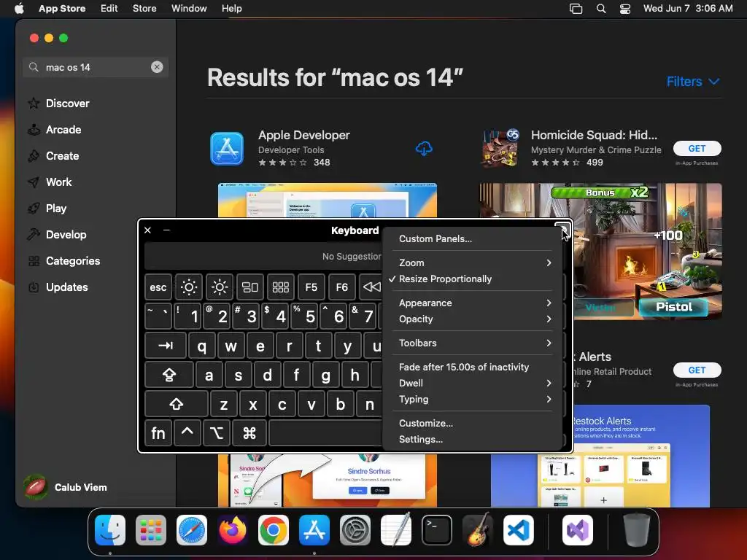Viewport: 747px width, 560px height.
Task: Tap the Mission Control key on the keyboard
Action: tap(250, 287)
